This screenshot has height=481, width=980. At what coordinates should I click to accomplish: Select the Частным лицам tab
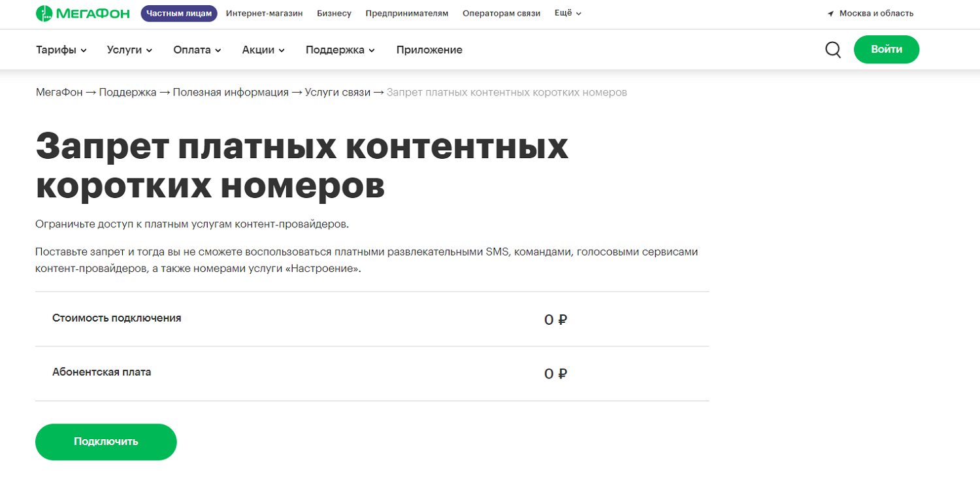click(x=179, y=13)
